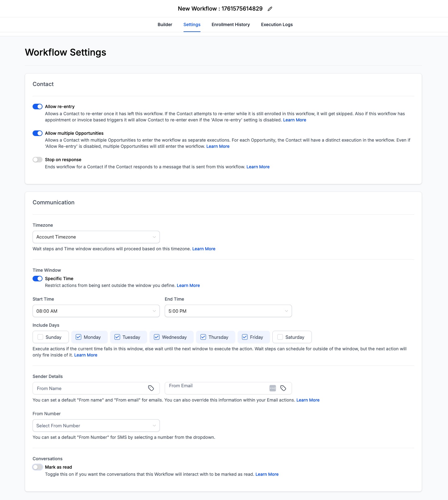Open the Enrollment History tab

(x=231, y=25)
